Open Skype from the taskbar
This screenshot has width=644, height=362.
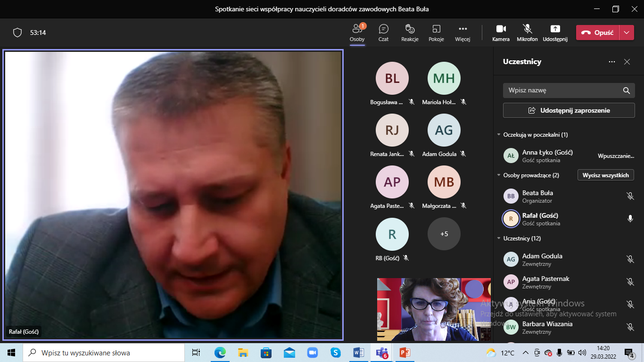336,353
